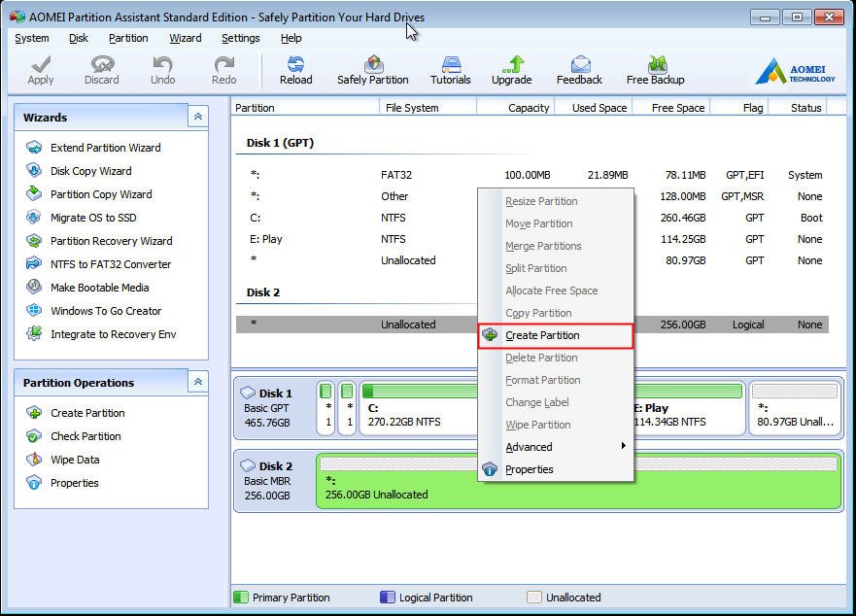Open Properties in Partition Operations panel
The width and height of the screenshot is (856, 616).
coord(63,483)
